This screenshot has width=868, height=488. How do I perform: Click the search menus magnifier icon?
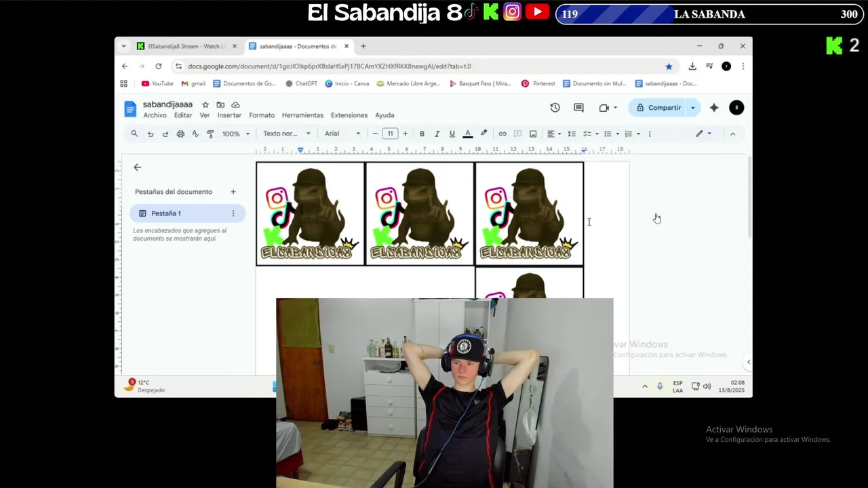[134, 134]
